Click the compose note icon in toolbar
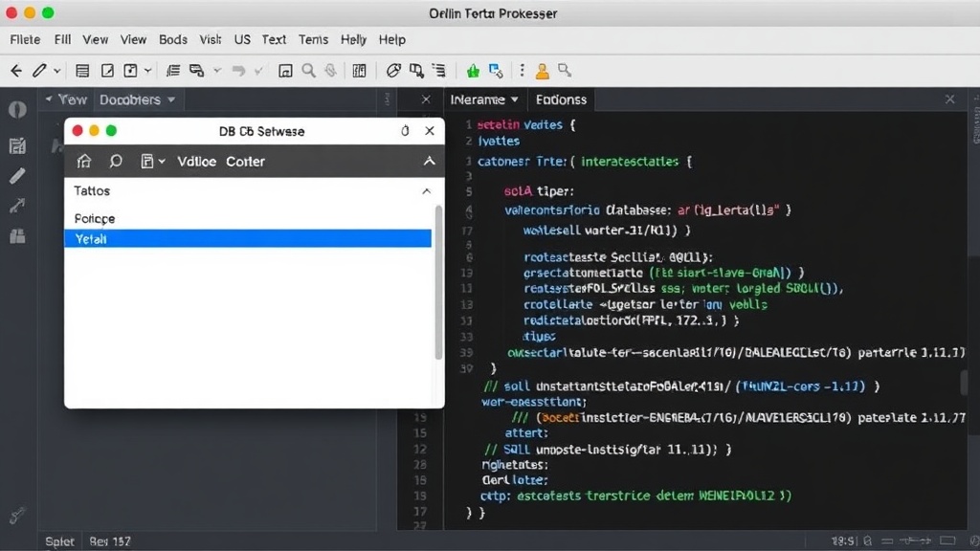980x551 pixels. coord(107,71)
